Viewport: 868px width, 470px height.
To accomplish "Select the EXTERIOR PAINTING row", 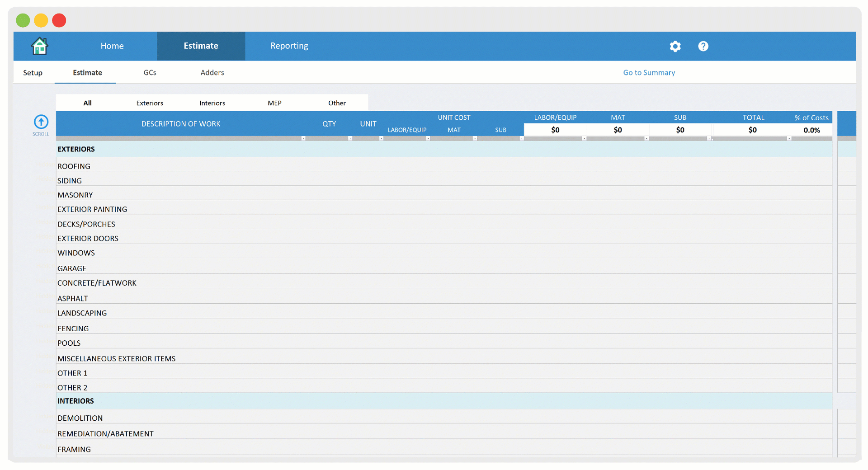I will (444, 208).
